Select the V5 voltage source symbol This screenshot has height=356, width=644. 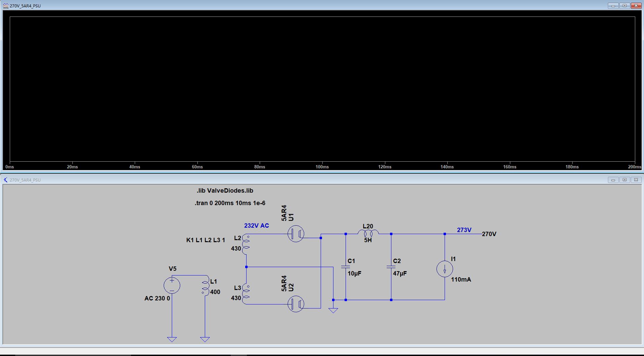point(172,286)
